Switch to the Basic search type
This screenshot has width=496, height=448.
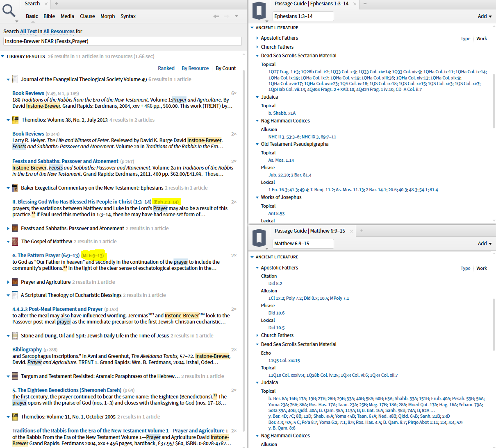pyautogui.click(x=32, y=16)
